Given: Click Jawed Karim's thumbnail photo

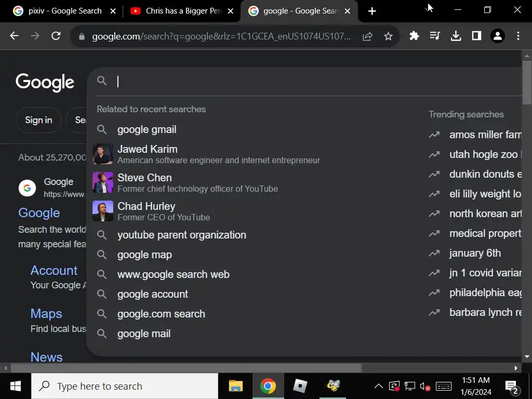Looking at the screenshot, I should [103, 154].
